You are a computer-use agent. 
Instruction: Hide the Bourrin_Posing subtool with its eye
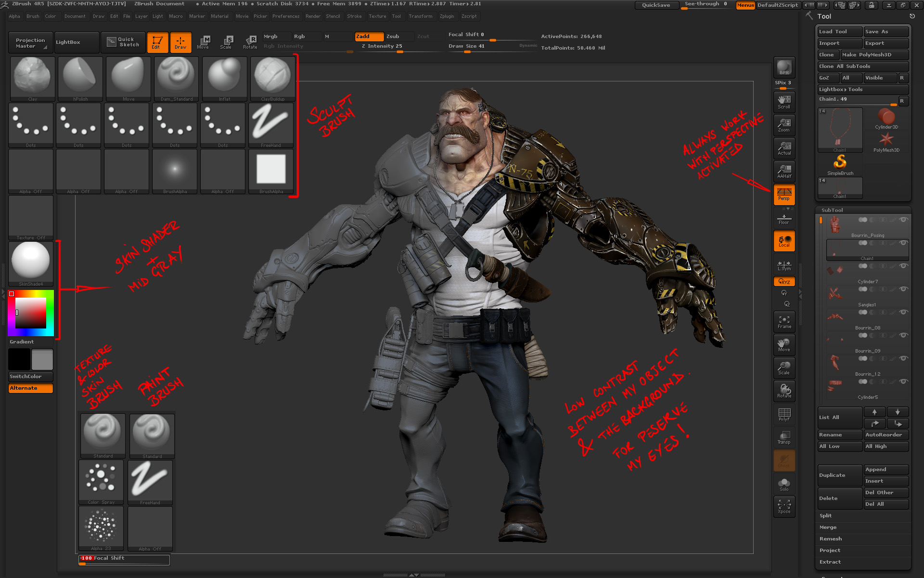tap(903, 220)
